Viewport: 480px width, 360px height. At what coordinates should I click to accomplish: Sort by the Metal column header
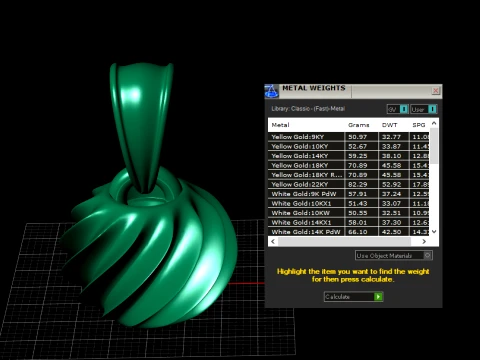[280, 125]
